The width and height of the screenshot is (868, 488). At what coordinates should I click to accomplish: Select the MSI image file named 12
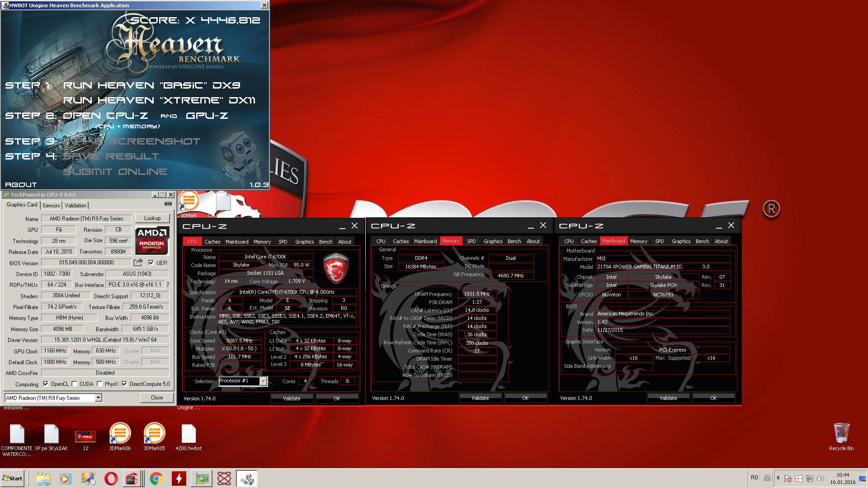pyautogui.click(x=85, y=440)
